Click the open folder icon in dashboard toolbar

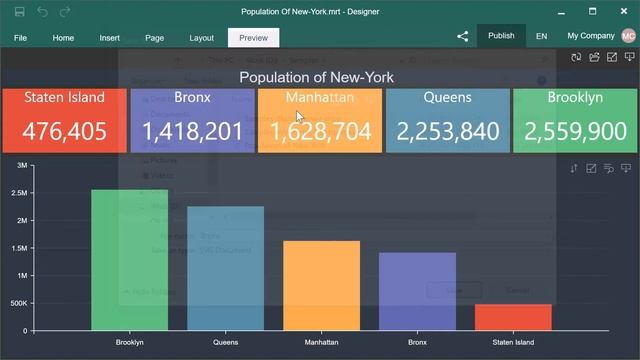594,57
